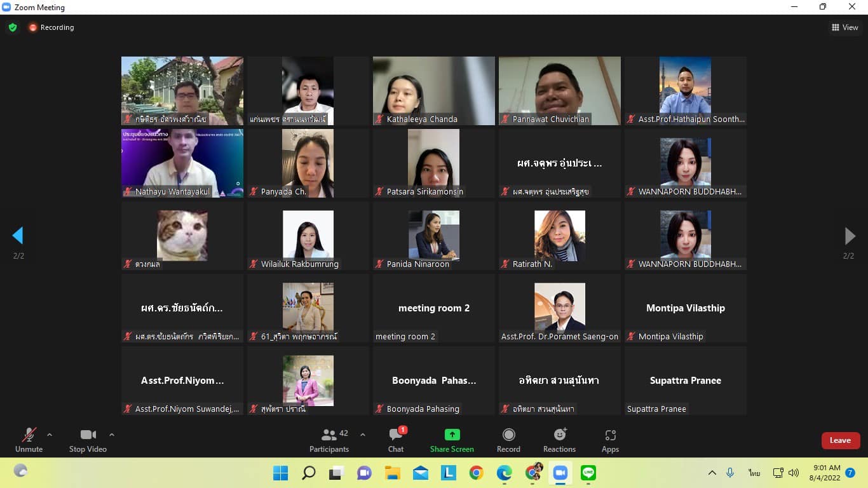The image size is (868, 488).
Task: Click the Record button icon
Action: pos(508,435)
